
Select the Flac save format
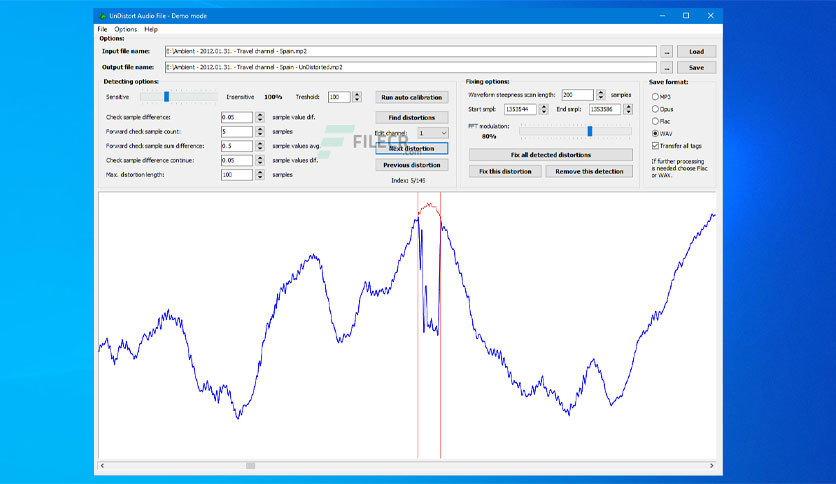[x=655, y=121]
